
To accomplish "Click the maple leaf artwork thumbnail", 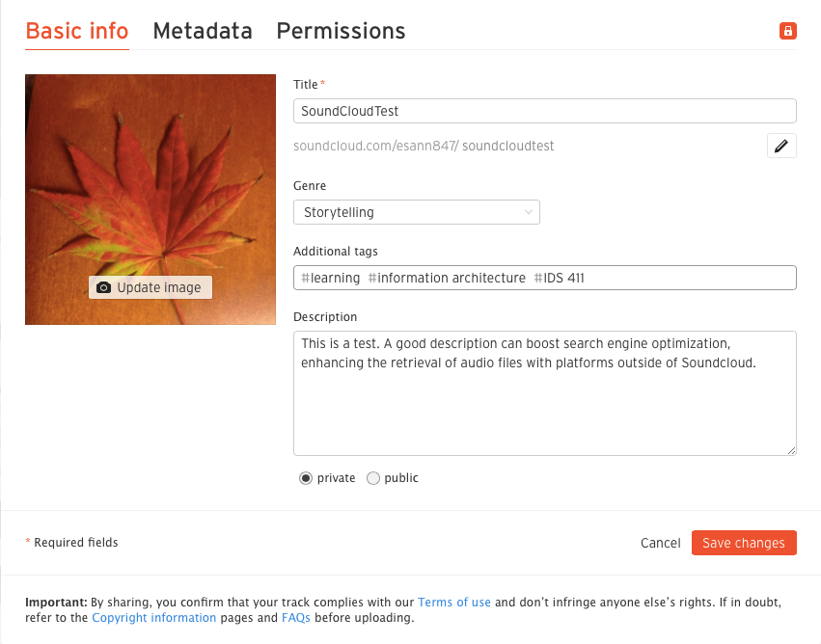I will coord(150,174).
